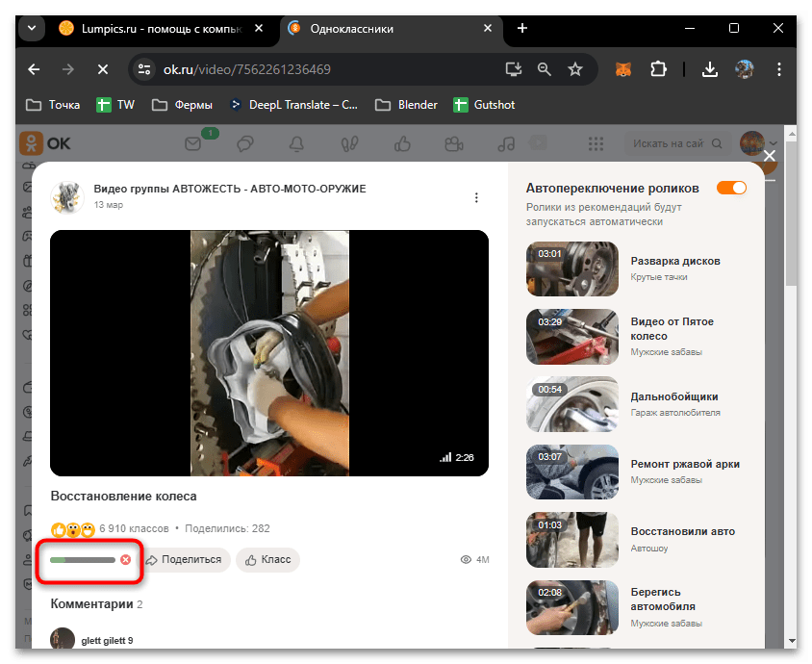Viewport: 812px width, 664px height.
Task: Open notifications with the bell icon
Action: [296, 142]
